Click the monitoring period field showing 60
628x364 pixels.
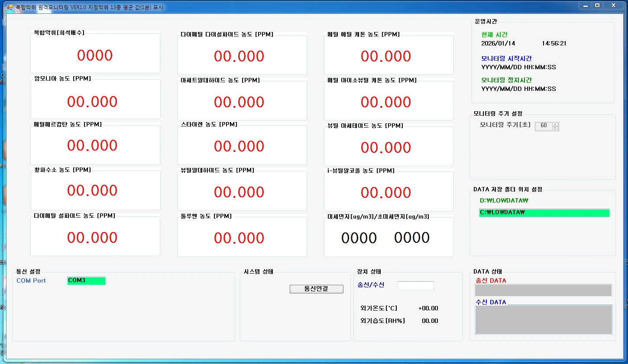(544, 126)
